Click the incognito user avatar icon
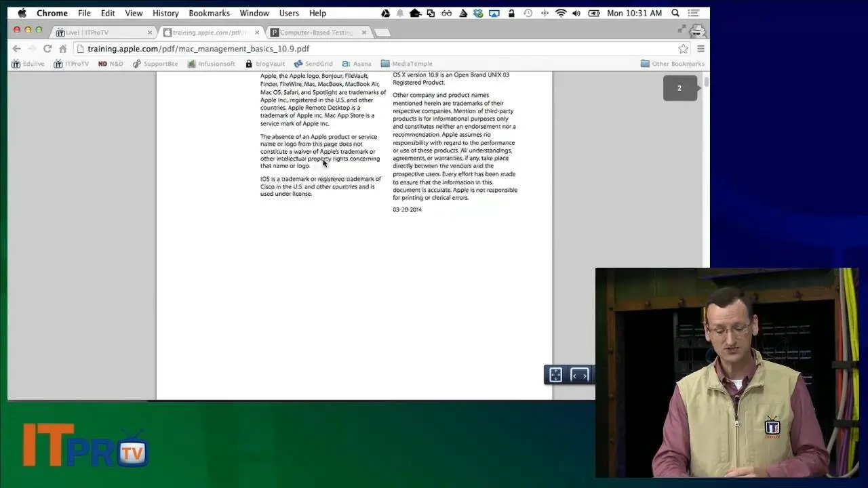The height and width of the screenshot is (488, 868). (x=698, y=31)
